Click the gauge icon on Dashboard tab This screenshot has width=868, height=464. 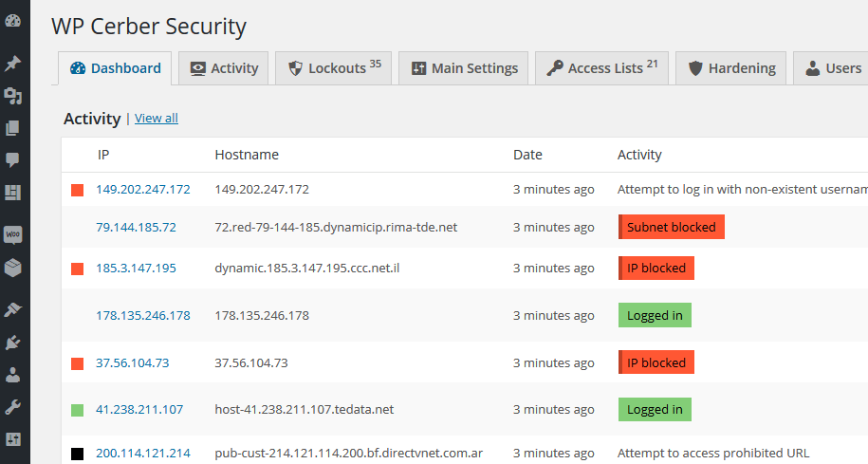[x=78, y=68]
